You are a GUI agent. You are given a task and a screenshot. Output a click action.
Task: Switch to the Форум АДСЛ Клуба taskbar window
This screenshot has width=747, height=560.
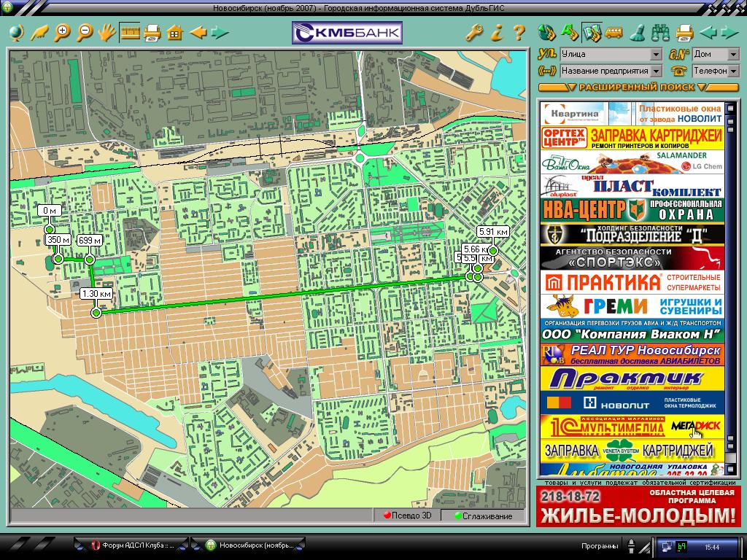[133, 545]
